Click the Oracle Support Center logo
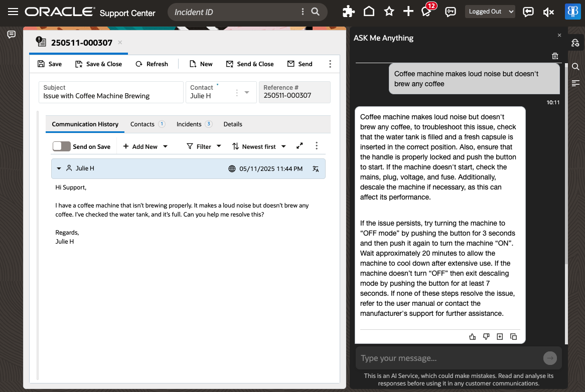Image resolution: width=585 pixels, height=392 pixels. pyautogui.click(x=90, y=12)
